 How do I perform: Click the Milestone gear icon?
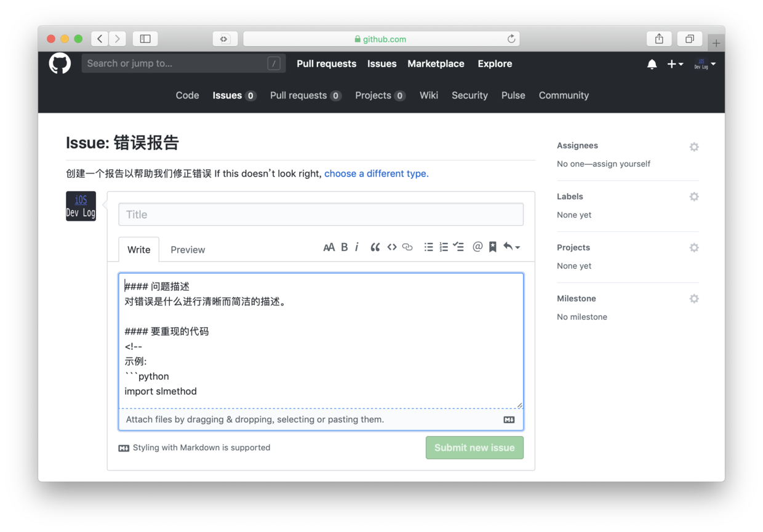point(694,299)
